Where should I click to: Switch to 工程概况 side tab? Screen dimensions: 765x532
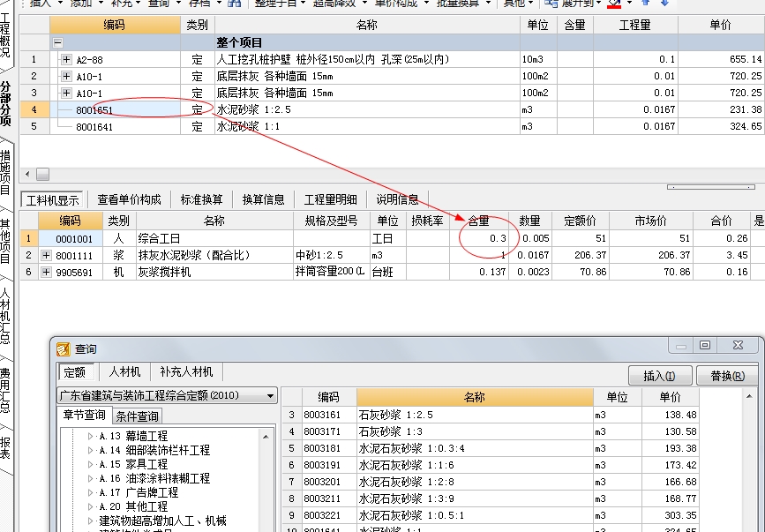[5, 34]
